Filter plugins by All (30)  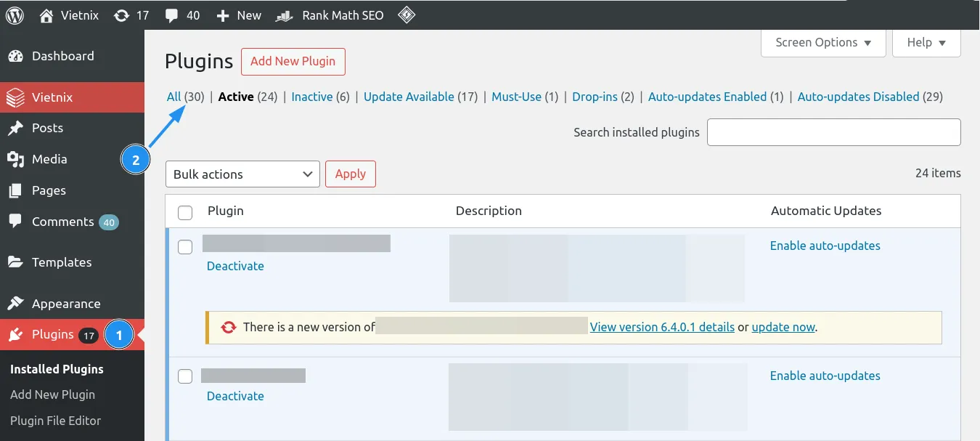tap(173, 97)
